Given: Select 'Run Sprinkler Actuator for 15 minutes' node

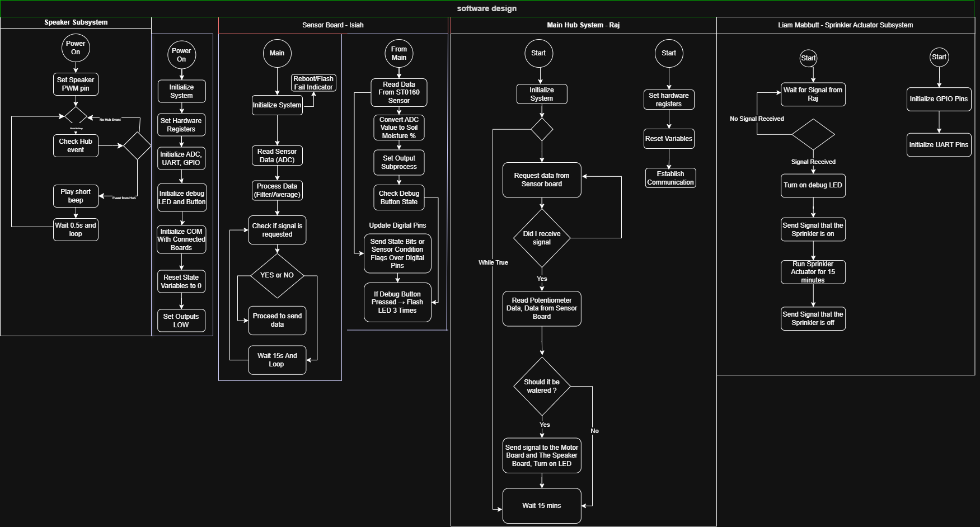Looking at the screenshot, I should point(813,272).
